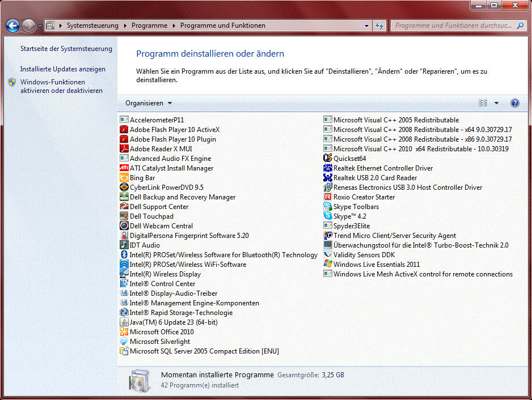Click the Adobe Flash Player 10 ActiveX icon
The height and width of the screenshot is (400, 532).
(124, 130)
